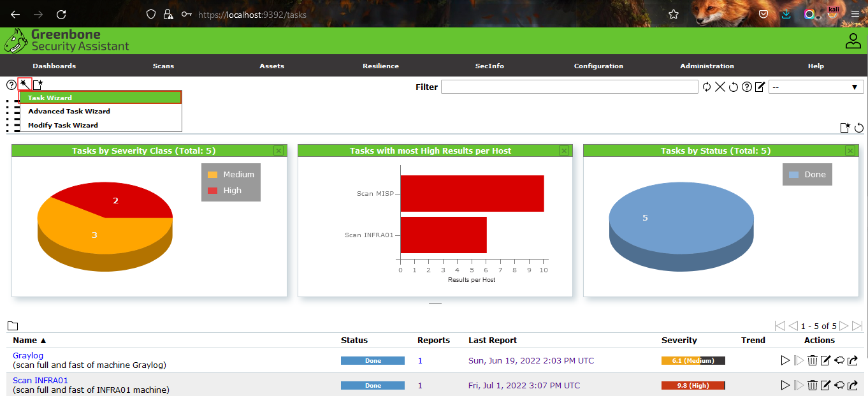The image size is (868, 396).
Task: Open the Graylog last report date link
Action: tap(531, 361)
